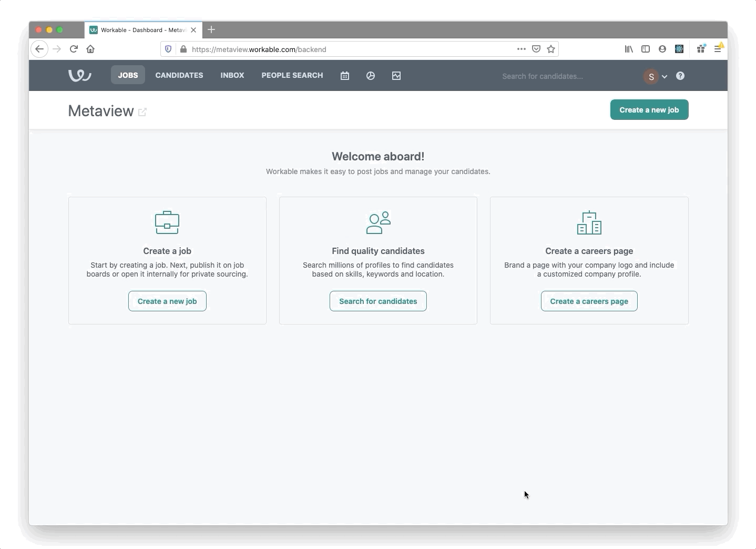Image resolution: width=756 pixels, height=549 pixels.
Task: Bookmark this page with star icon
Action: pyautogui.click(x=551, y=49)
